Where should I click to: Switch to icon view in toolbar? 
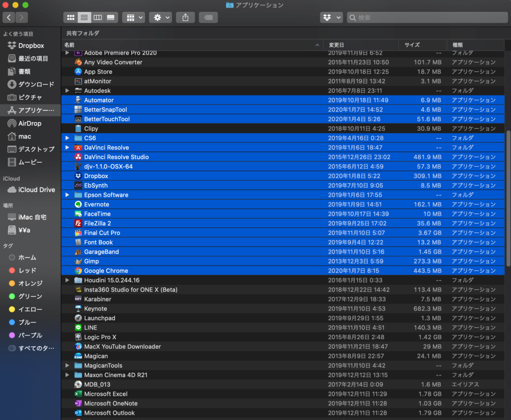(70, 17)
